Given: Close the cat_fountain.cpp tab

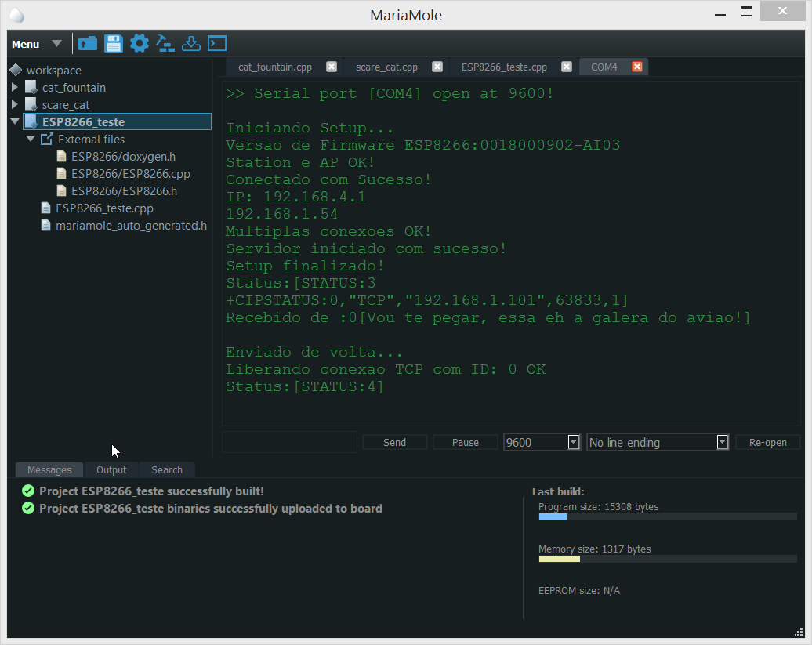Looking at the screenshot, I should (x=332, y=67).
